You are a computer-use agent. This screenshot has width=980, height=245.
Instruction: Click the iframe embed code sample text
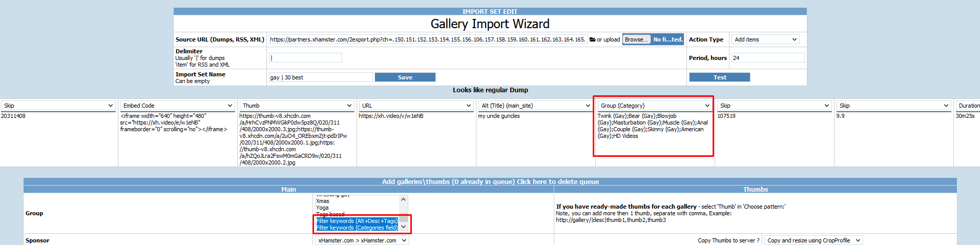(173, 122)
